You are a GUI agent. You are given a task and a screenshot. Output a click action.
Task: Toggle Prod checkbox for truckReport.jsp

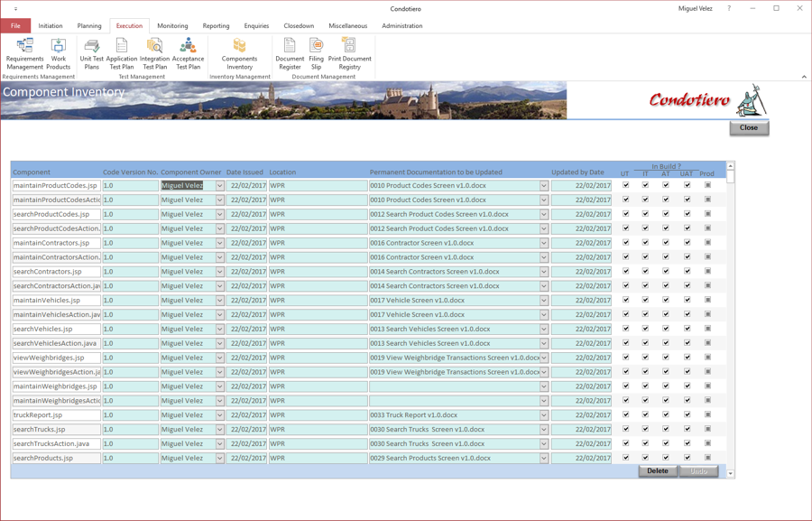tap(708, 414)
